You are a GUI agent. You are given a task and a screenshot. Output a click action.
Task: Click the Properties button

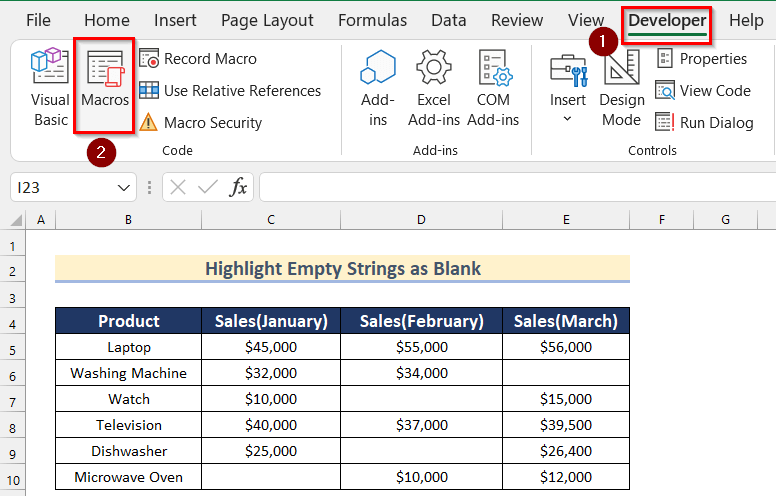(x=701, y=59)
